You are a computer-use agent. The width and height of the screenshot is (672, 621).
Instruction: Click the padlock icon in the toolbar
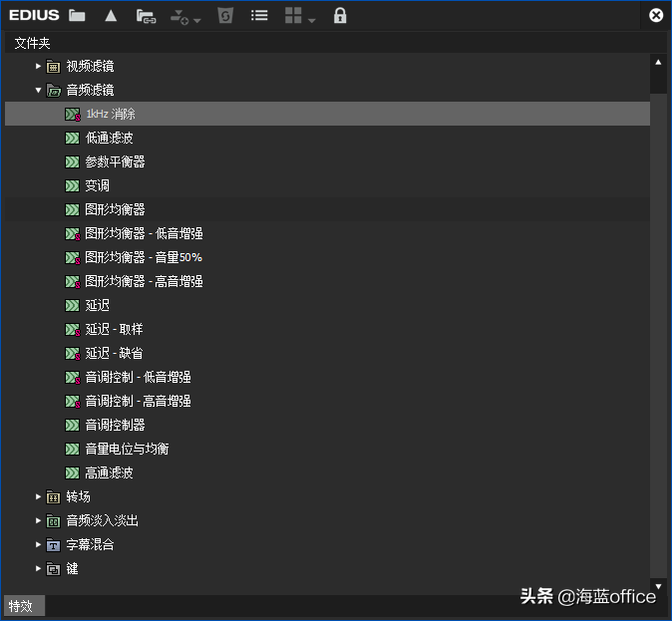coord(340,16)
